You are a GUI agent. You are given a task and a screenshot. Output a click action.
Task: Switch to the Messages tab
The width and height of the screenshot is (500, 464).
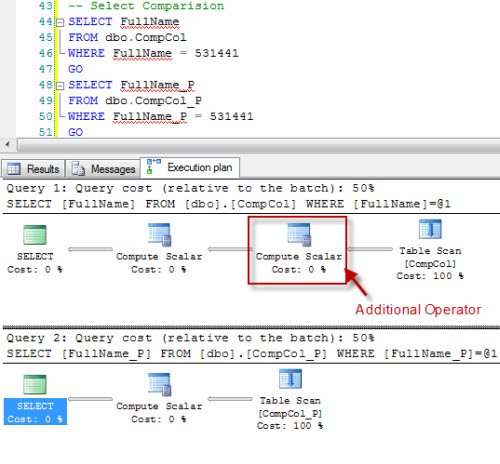(103, 169)
